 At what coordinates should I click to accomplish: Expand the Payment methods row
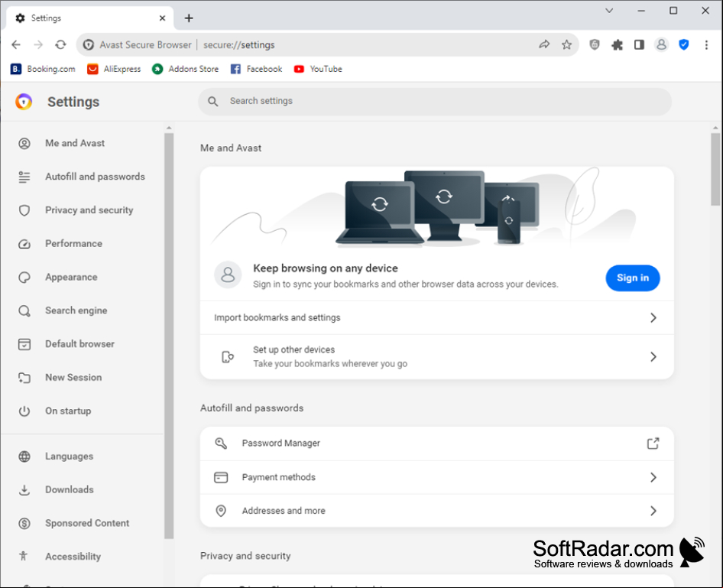coord(437,477)
